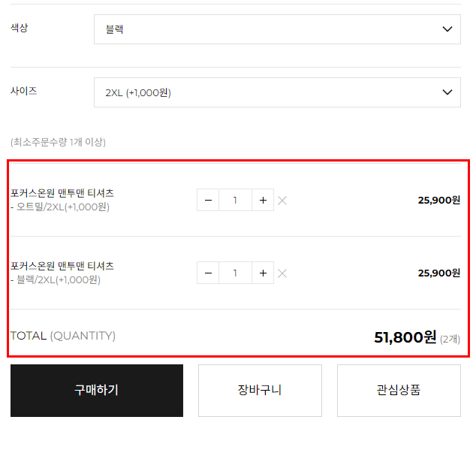Remove the 블랙/2XL item with X
Viewport: 476px width, 456px height.
pos(282,273)
